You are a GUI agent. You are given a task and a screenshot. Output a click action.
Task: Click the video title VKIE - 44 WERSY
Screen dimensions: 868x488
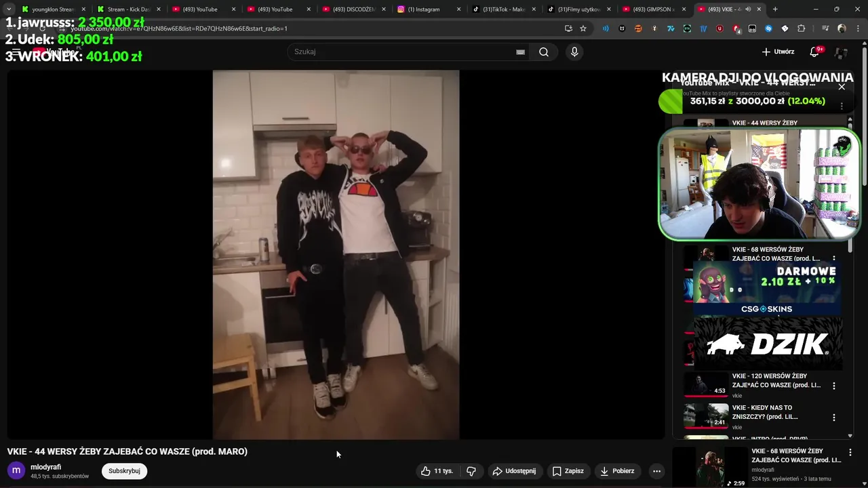pyautogui.click(x=127, y=451)
